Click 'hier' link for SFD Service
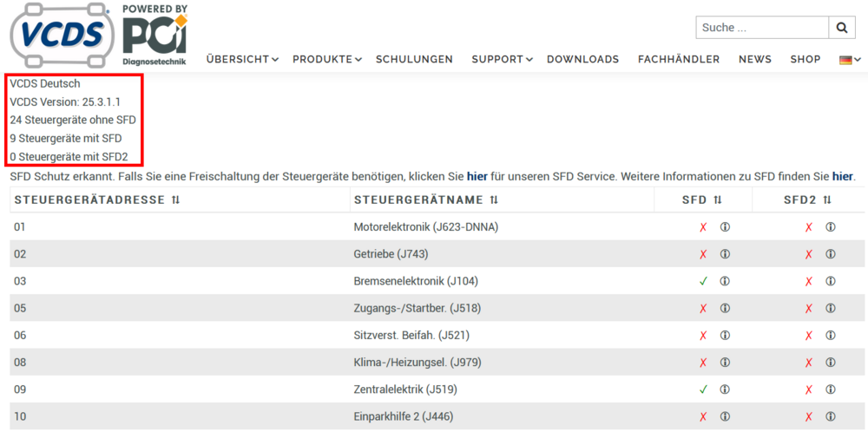This screenshot has width=868, height=432. click(x=477, y=178)
